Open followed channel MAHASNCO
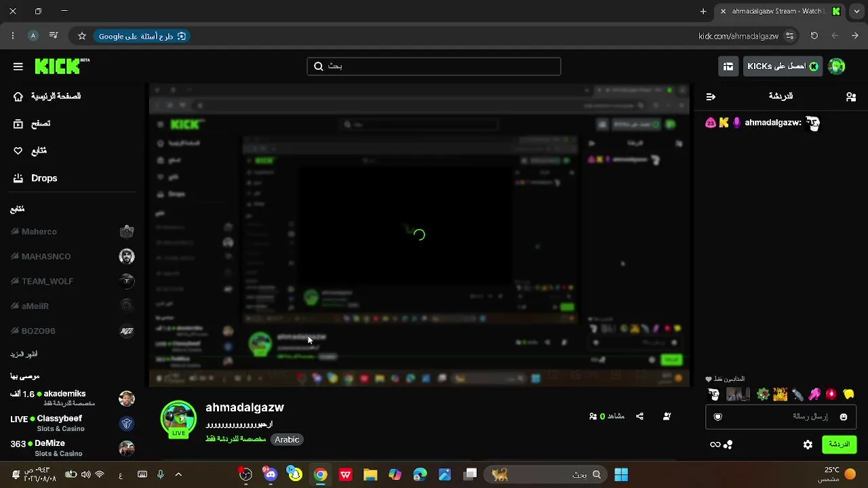Screen dimensions: 868x488 [x=73, y=256]
